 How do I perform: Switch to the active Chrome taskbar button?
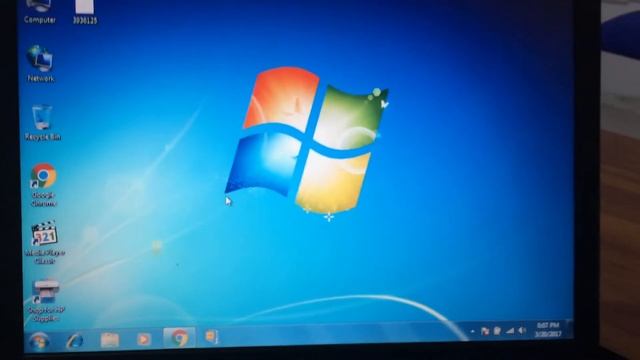[x=179, y=338]
